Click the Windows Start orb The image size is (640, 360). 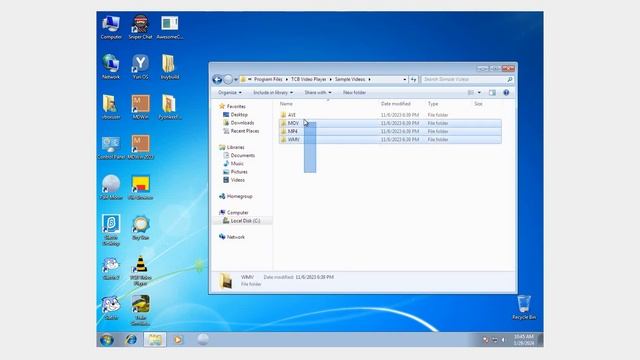107,340
